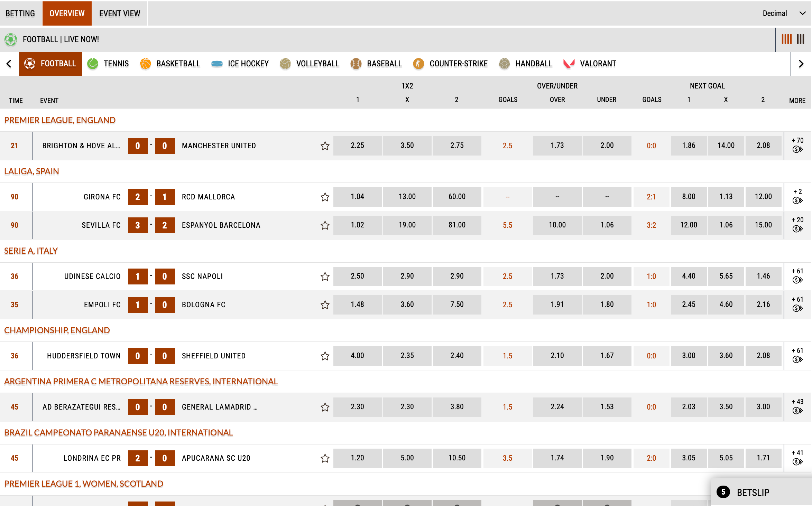The image size is (812, 506).
Task: Select the Counter-Strike sport tab
Action: (x=450, y=64)
